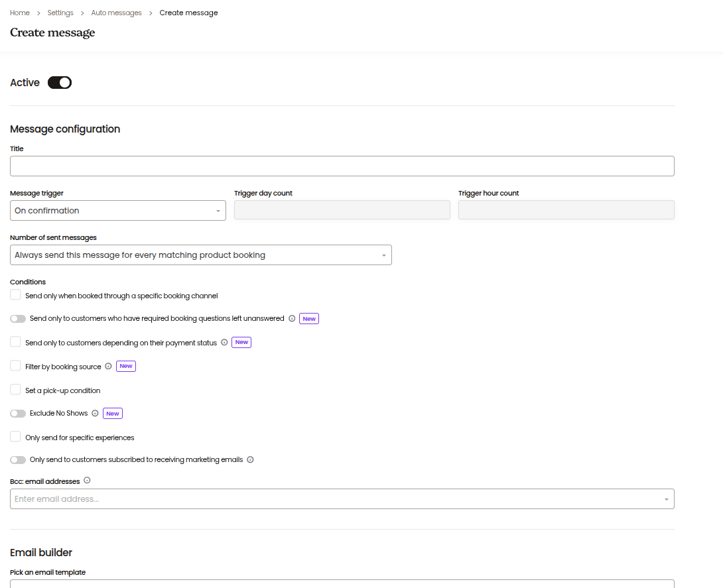Click the Create message breadcrumb
723x588 pixels.
[x=188, y=13]
